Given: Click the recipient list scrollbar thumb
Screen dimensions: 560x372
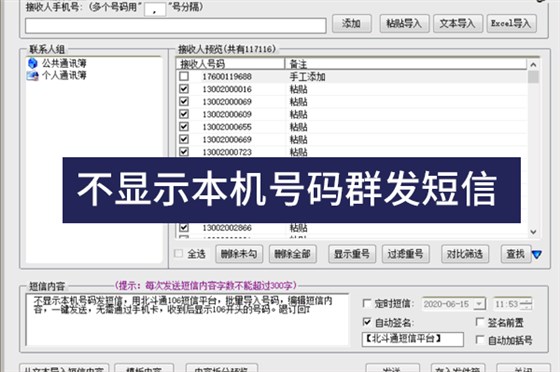Looking at the screenshot, I should 533,77.
